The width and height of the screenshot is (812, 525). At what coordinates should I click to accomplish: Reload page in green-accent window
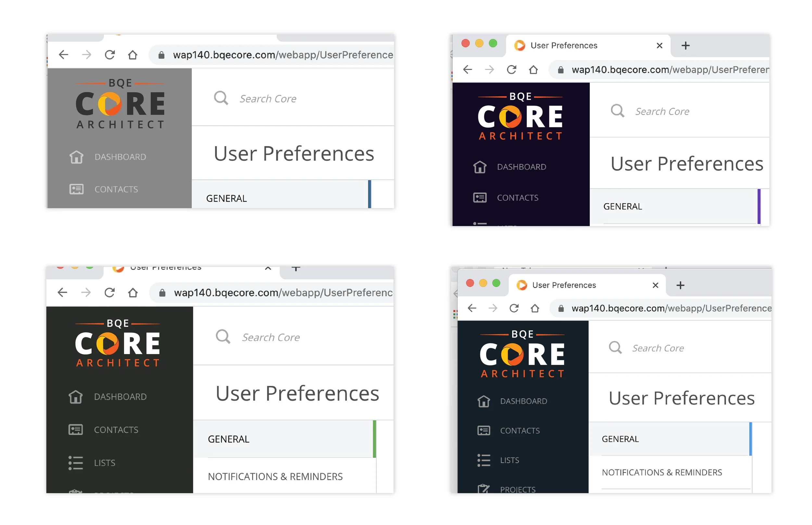(109, 293)
